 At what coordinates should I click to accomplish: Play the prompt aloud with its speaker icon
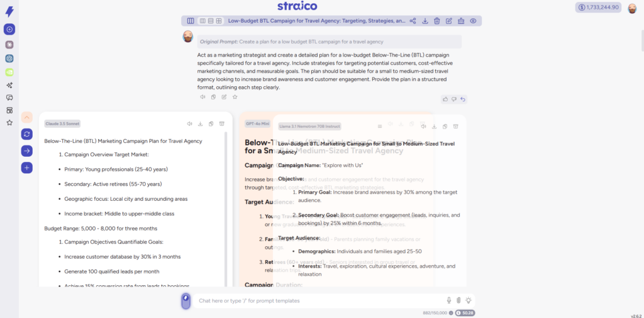pos(203,97)
